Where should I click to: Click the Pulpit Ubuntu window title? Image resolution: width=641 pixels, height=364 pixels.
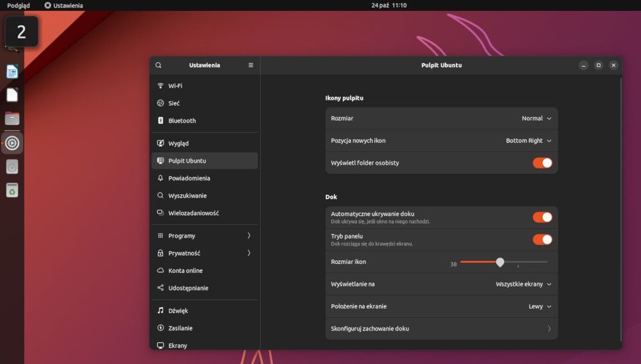442,65
